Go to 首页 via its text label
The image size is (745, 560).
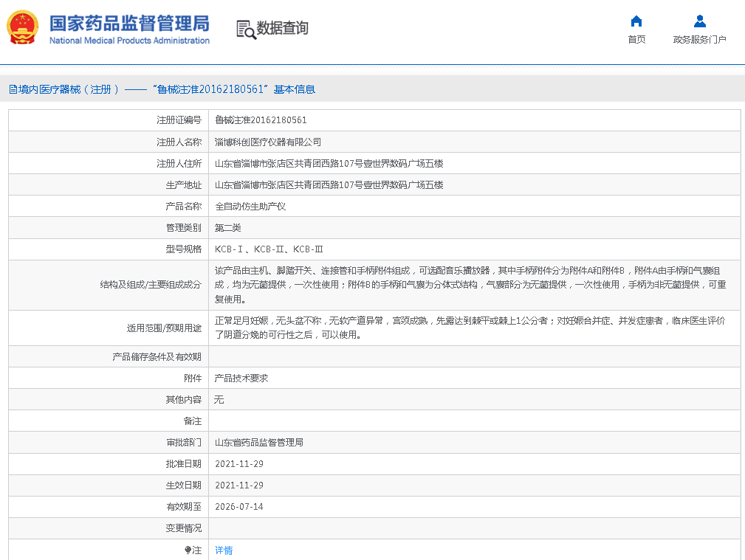[636, 40]
